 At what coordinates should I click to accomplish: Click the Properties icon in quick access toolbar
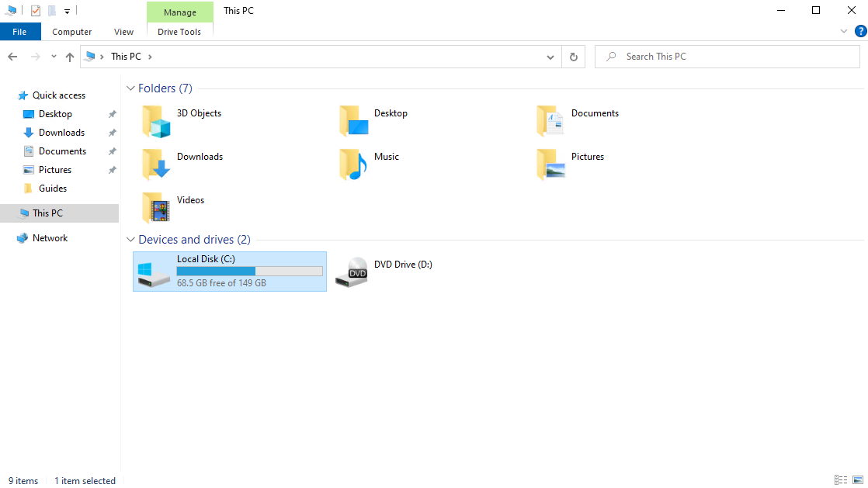[x=35, y=11]
